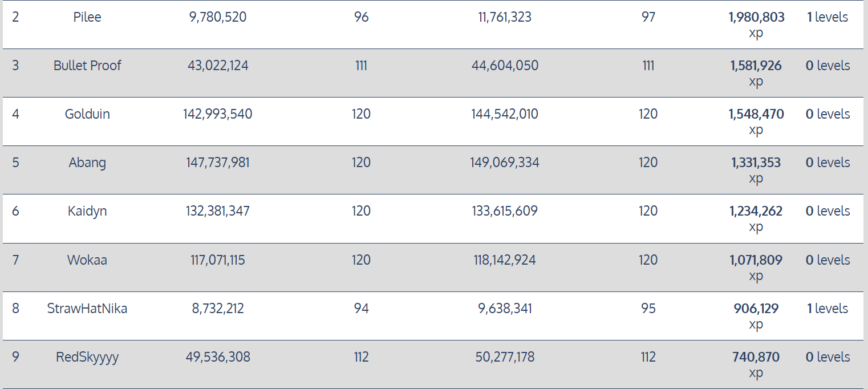Screen dimensions: 868x389
Task: Select Pilee's ending level 97
Action: 648,17
